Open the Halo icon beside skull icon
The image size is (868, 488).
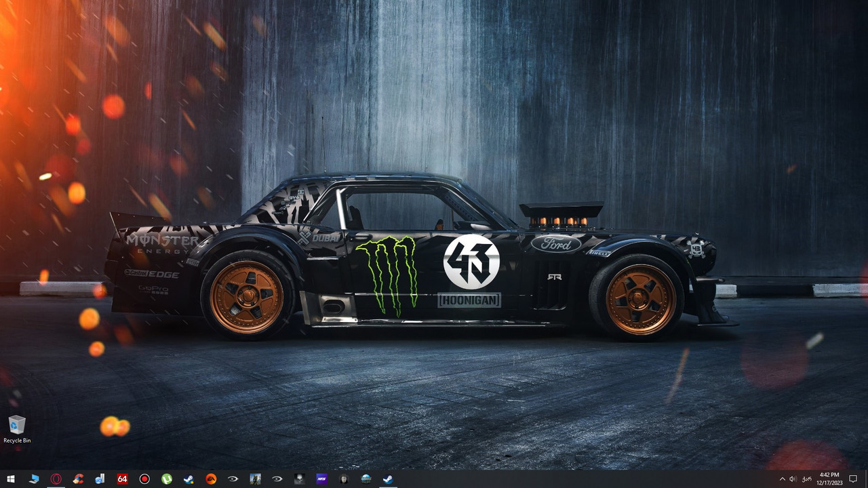pyautogui.click(x=277, y=479)
